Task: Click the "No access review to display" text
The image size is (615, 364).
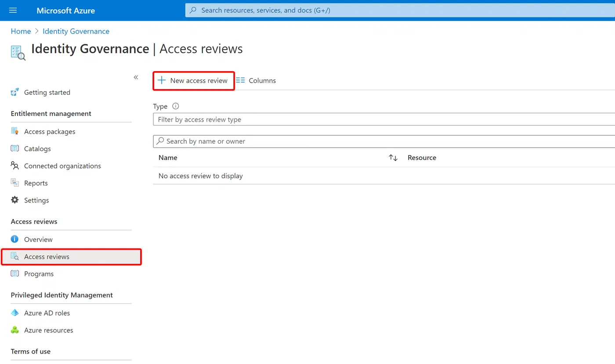Action: coord(201,176)
